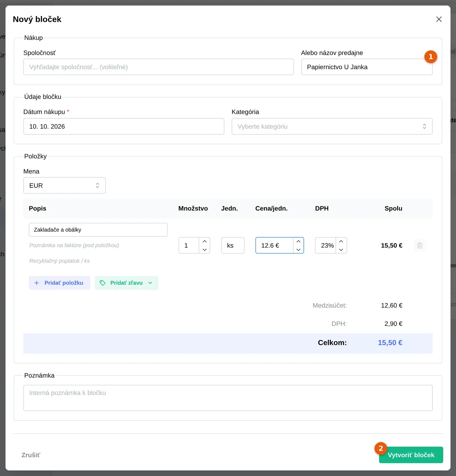Delete the Zakladače a obálky item row
This screenshot has height=476, width=456.
[x=420, y=245]
